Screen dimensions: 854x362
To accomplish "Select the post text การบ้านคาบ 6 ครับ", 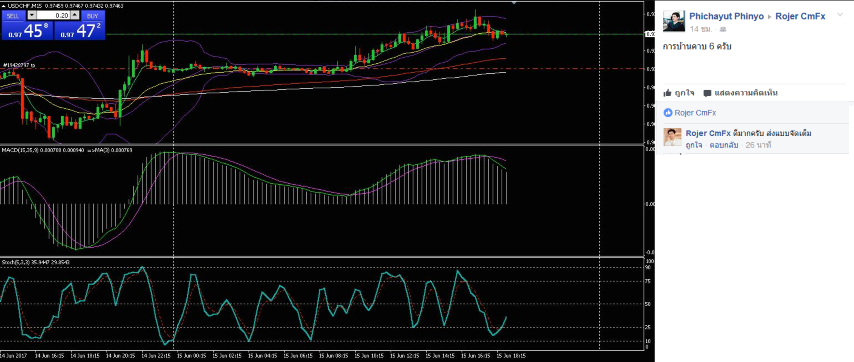I will [697, 47].
